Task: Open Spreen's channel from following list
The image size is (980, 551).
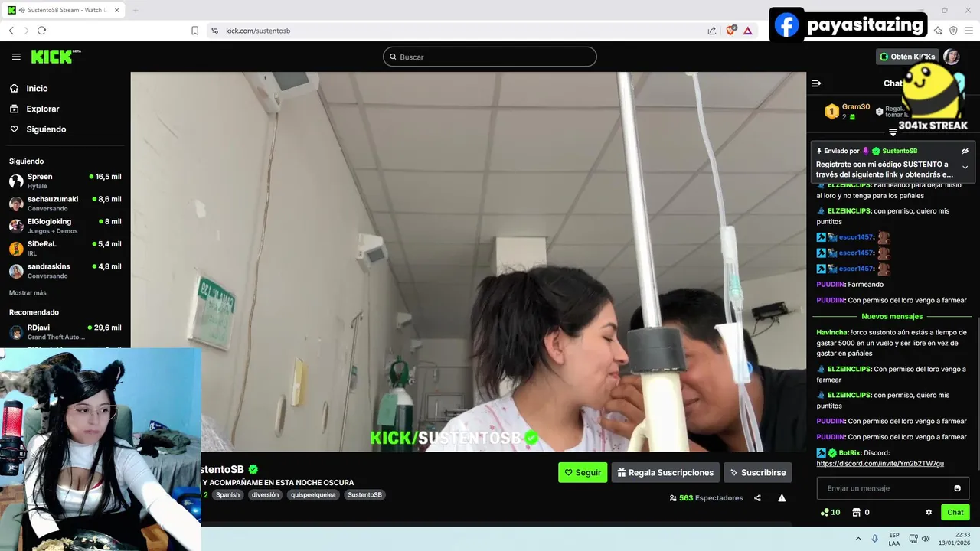Action: coord(65,181)
